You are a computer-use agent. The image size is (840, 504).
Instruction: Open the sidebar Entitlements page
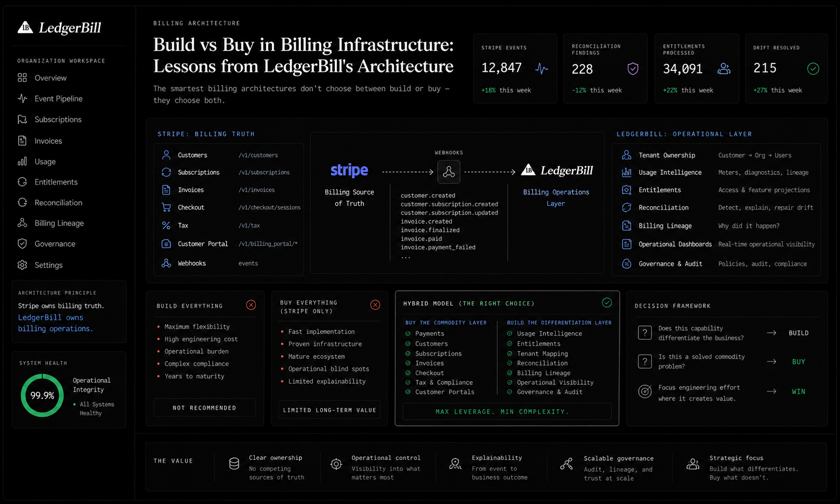coord(47,182)
